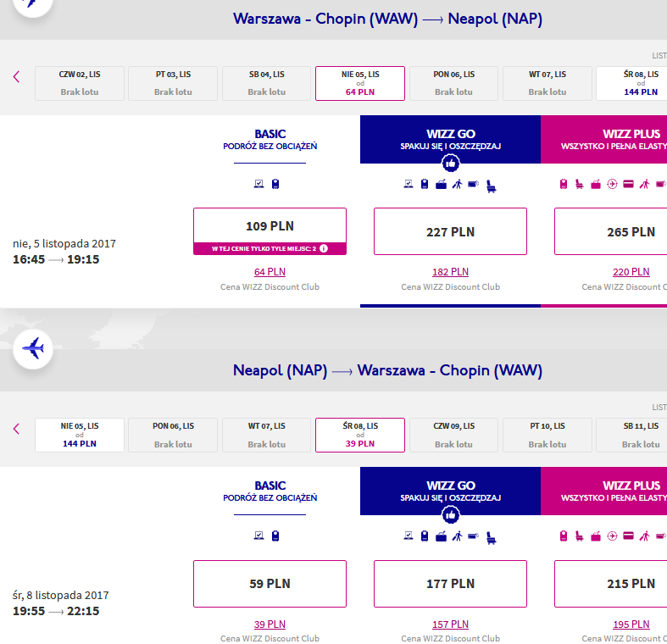Choose the 215 PLN WIZZ PLUS return fare
Image resolution: width=667 pixels, height=644 pixels.
(611, 584)
